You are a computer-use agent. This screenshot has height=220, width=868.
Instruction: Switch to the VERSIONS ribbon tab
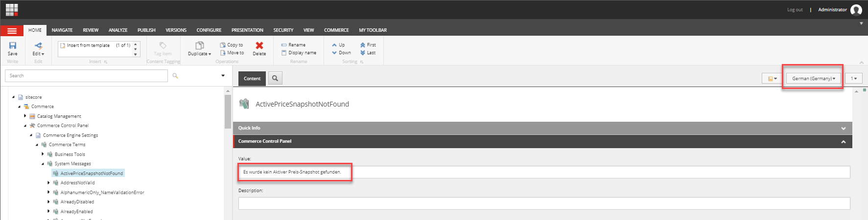(176, 30)
